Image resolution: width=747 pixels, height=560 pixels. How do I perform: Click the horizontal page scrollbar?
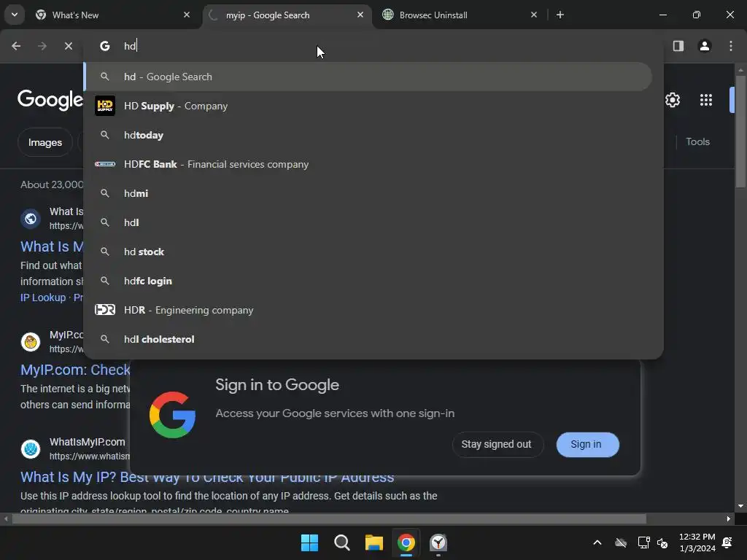click(x=329, y=518)
